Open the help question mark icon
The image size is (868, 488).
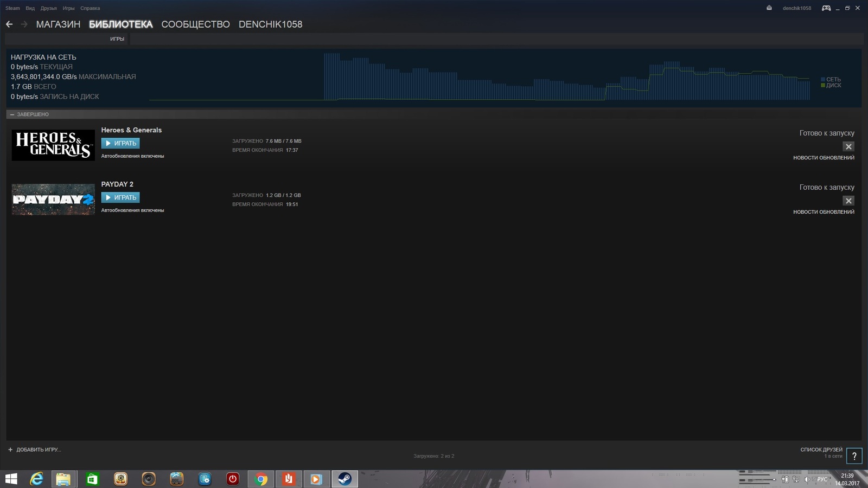[854, 456]
